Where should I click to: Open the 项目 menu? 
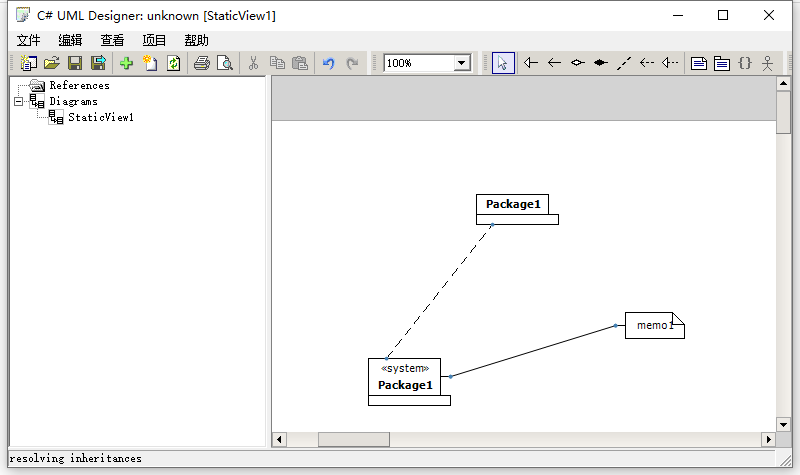pyautogui.click(x=154, y=40)
